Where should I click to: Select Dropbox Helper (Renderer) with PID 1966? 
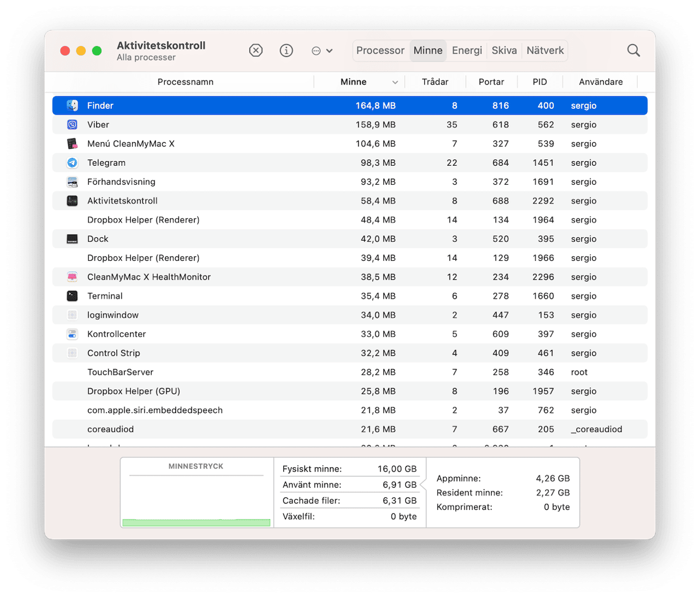click(x=143, y=257)
